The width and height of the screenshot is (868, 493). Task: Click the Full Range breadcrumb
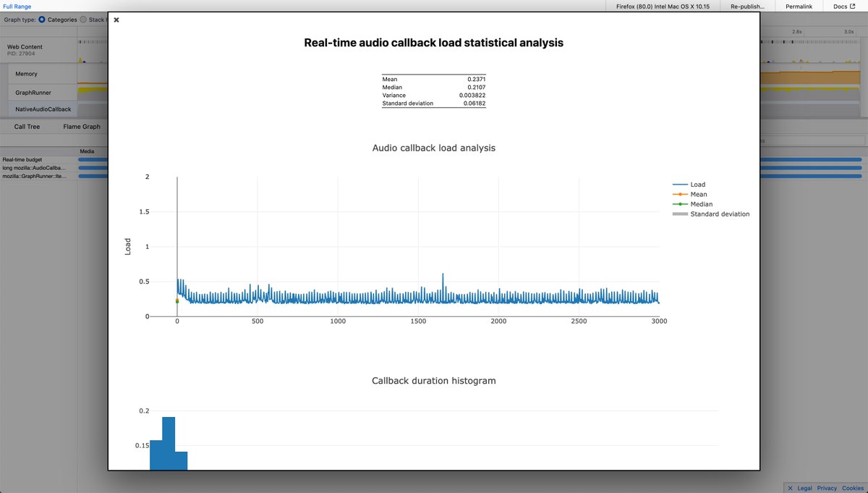17,6
